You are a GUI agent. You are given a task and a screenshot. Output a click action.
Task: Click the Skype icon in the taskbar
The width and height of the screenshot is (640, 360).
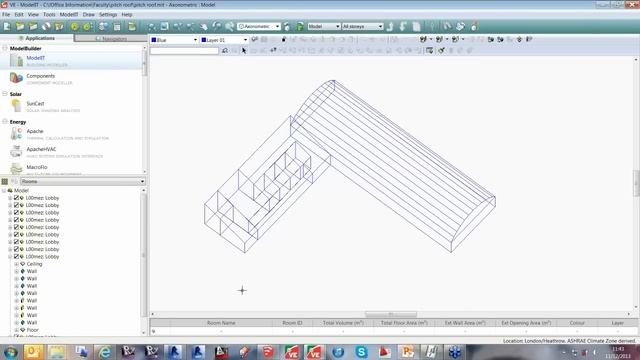(x=361, y=352)
